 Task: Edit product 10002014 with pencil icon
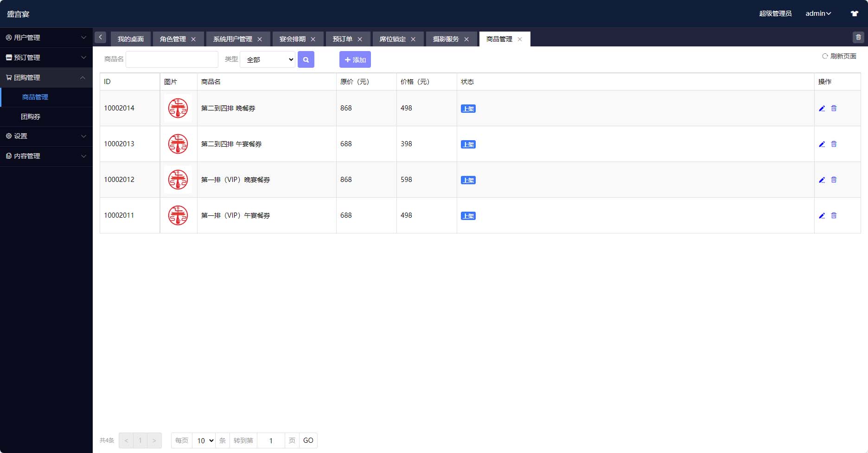822,108
